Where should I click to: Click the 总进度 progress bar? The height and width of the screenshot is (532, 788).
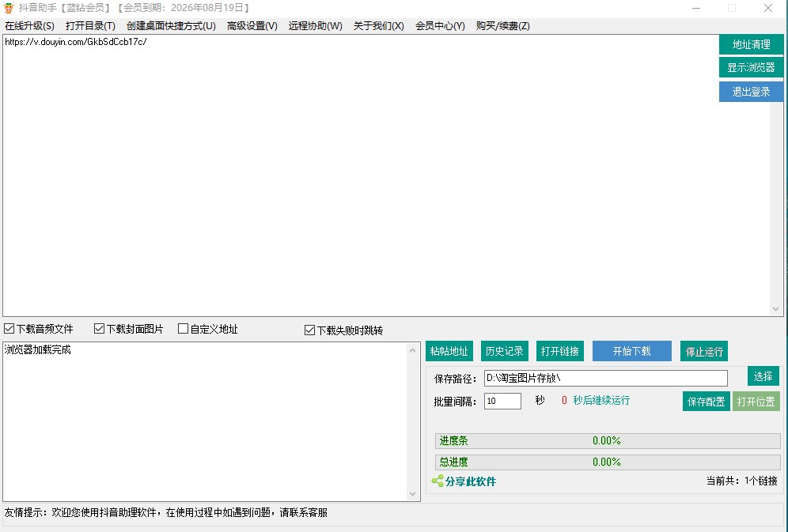click(x=608, y=462)
